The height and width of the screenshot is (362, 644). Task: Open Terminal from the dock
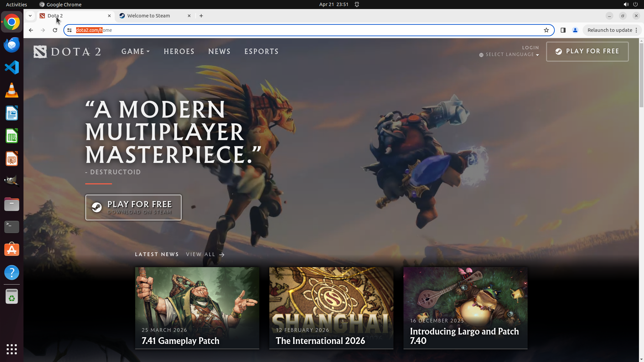12,227
